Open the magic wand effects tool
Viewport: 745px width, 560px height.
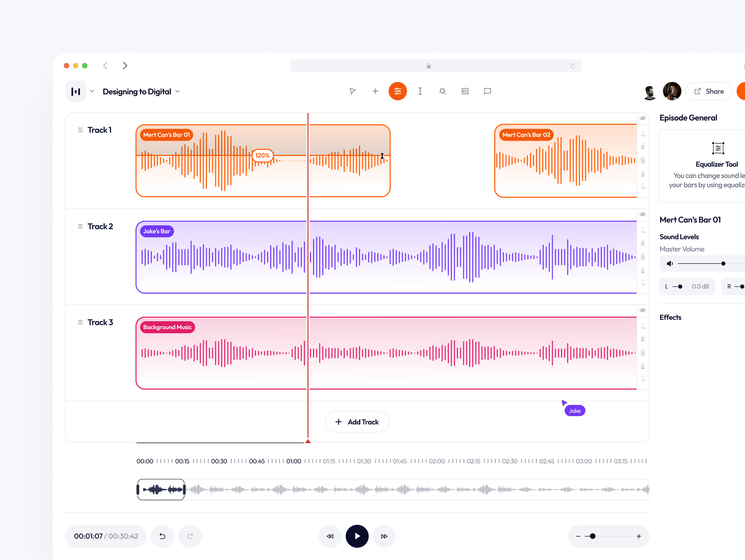[442, 91]
